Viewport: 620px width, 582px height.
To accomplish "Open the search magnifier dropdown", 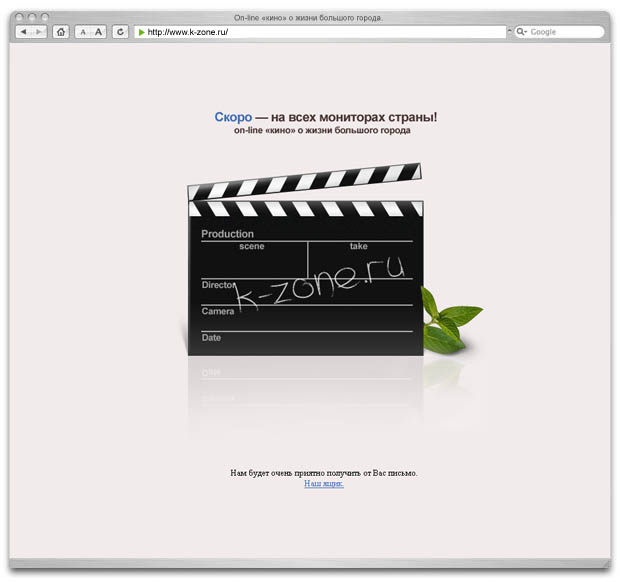I will [x=522, y=32].
